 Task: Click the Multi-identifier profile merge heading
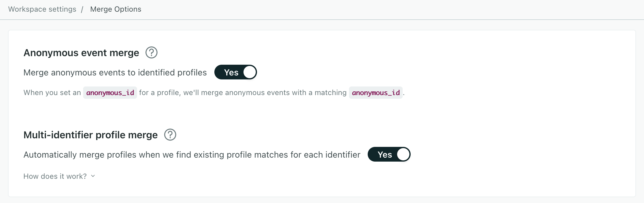90,135
